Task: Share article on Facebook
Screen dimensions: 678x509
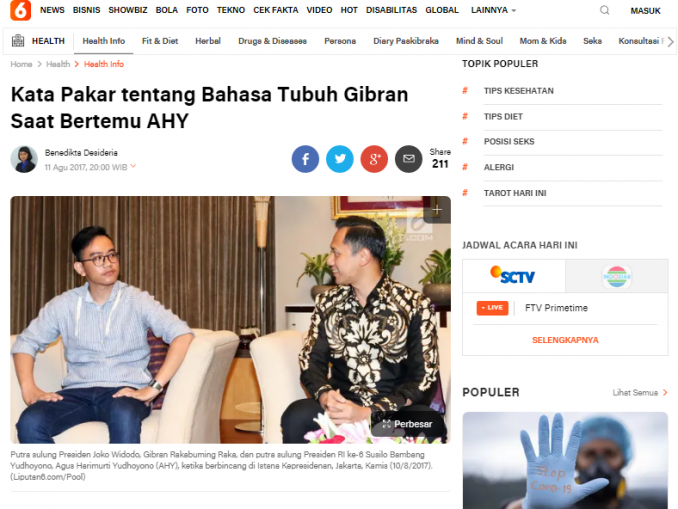Action: [305, 159]
